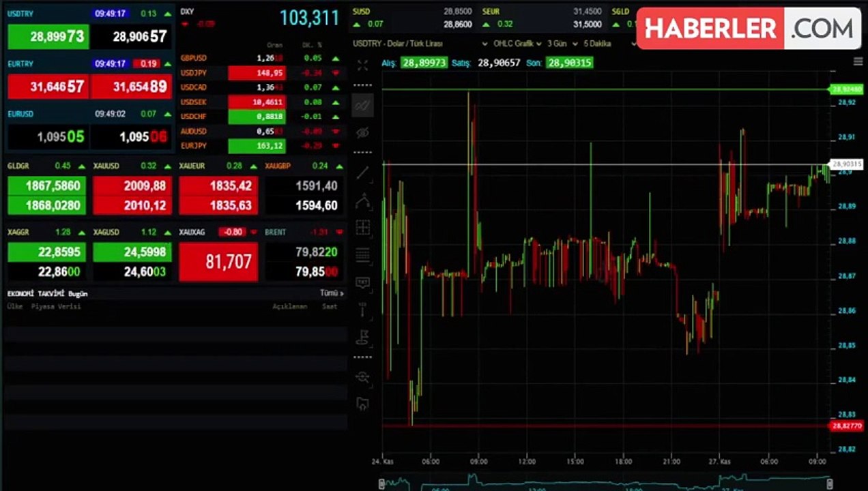
Task: Click the green 28,92480 price level label
Action: [x=845, y=89]
